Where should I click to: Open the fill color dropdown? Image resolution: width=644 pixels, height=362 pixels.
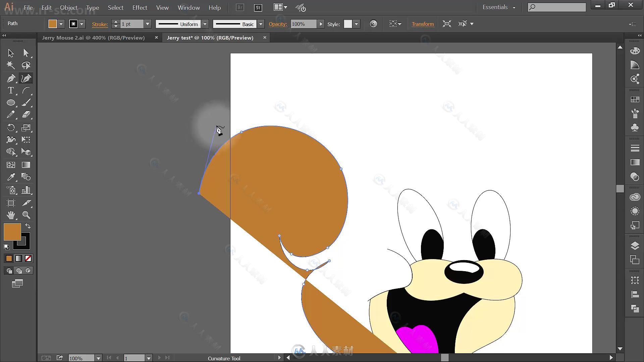click(x=61, y=24)
